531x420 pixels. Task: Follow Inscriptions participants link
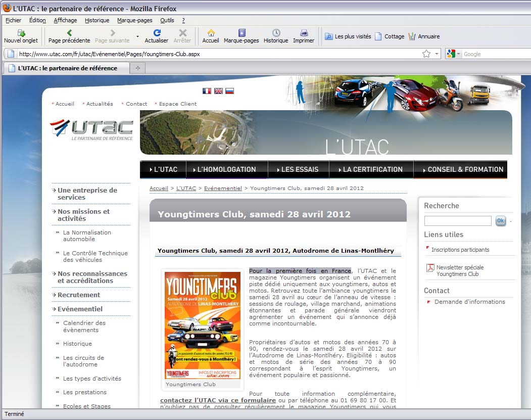coord(460,250)
